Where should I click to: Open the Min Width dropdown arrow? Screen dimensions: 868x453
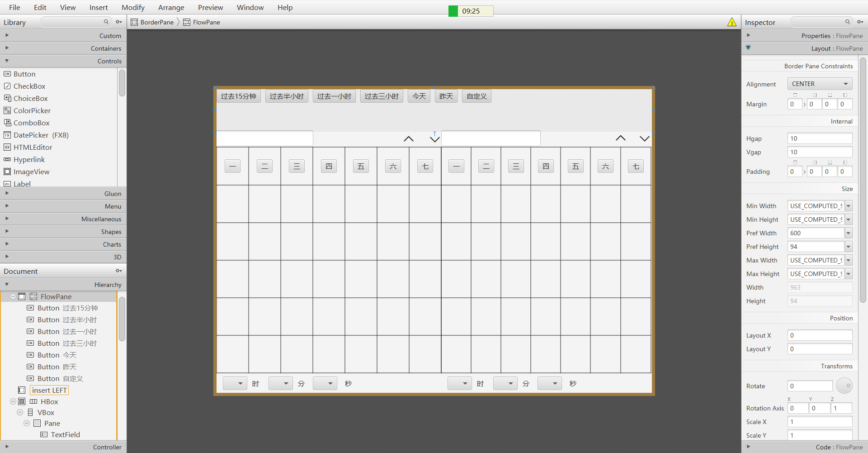pos(849,206)
